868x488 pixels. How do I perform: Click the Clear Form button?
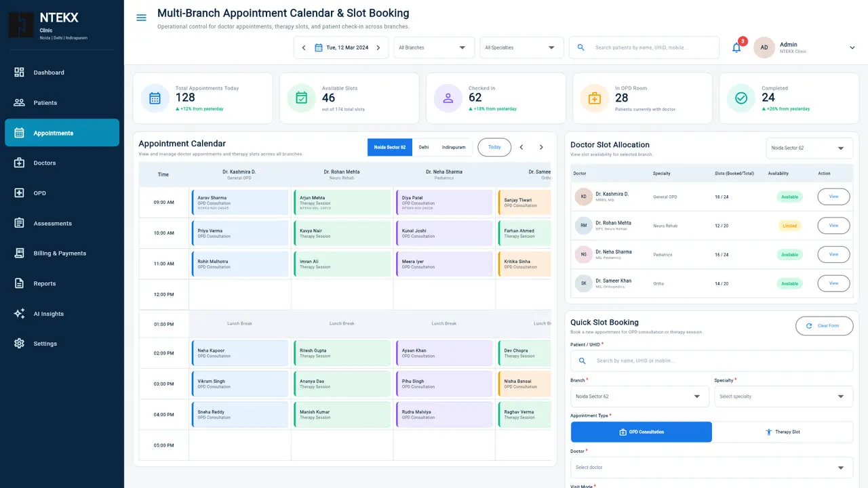tap(825, 326)
